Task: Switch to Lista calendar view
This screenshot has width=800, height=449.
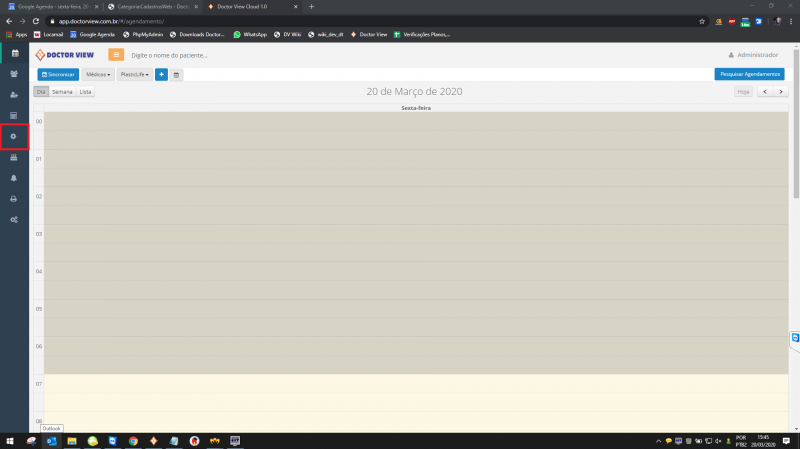Action: pyautogui.click(x=86, y=92)
